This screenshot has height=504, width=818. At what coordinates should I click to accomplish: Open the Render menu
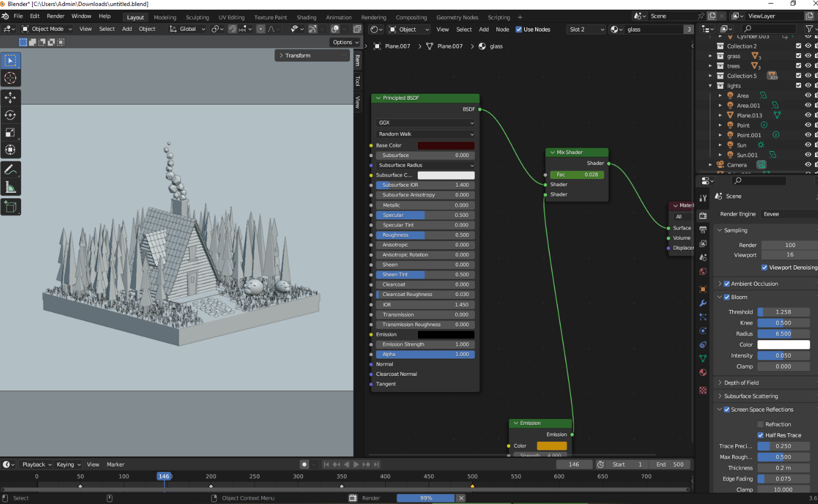pos(56,16)
